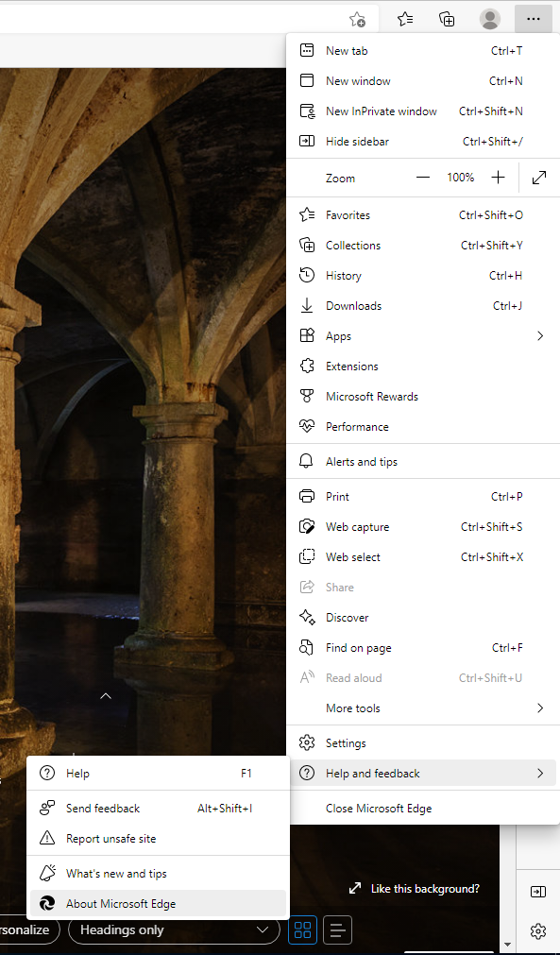Enter full screen using the zoom arrow icon
The width and height of the screenshot is (560, 955).
click(x=538, y=178)
